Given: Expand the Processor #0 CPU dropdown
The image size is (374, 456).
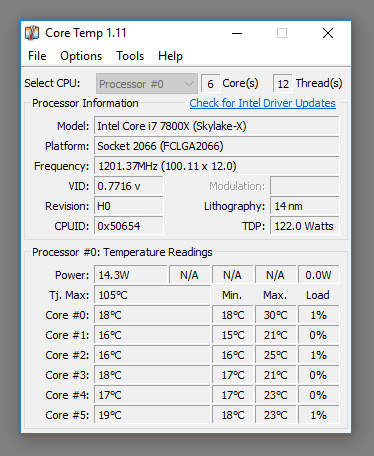Looking at the screenshot, I should [147, 84].
